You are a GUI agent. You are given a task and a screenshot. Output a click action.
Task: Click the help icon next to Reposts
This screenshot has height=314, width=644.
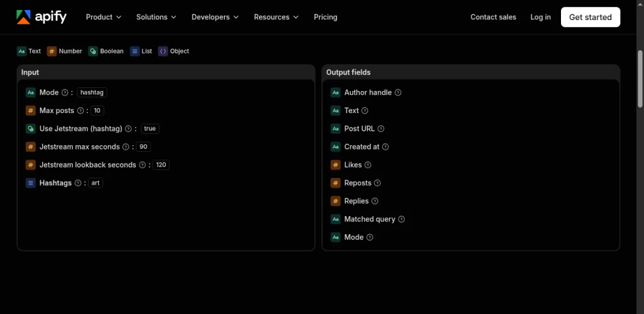377,183
